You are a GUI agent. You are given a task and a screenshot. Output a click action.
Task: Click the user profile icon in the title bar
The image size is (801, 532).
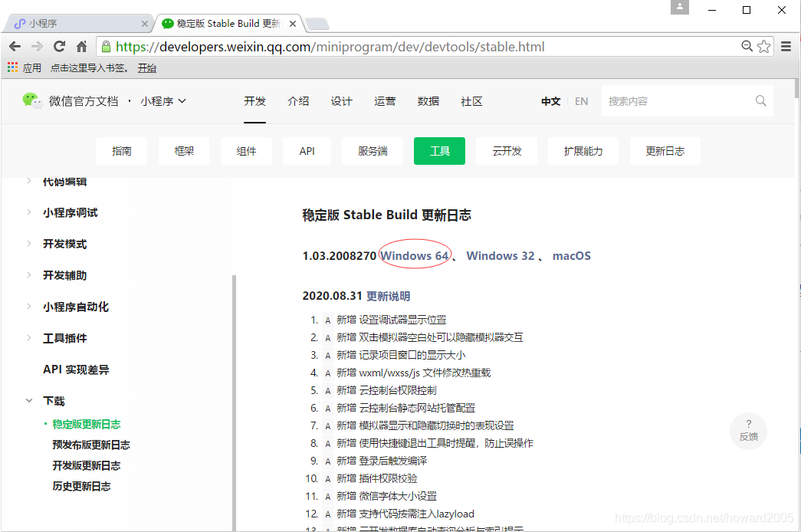679,8
